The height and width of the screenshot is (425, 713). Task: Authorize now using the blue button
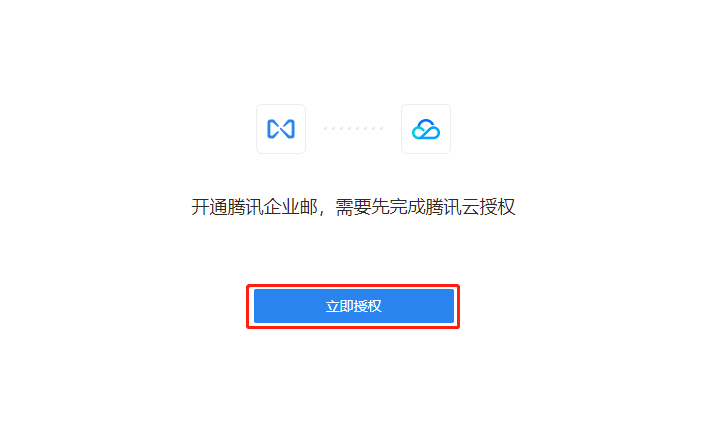(x=354, y=306)
